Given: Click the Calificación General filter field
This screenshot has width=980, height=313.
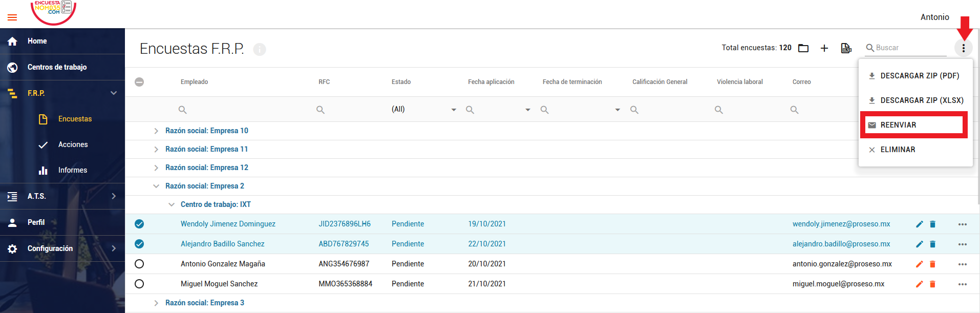Looking at the screenshot, I should tap(668, 110).
